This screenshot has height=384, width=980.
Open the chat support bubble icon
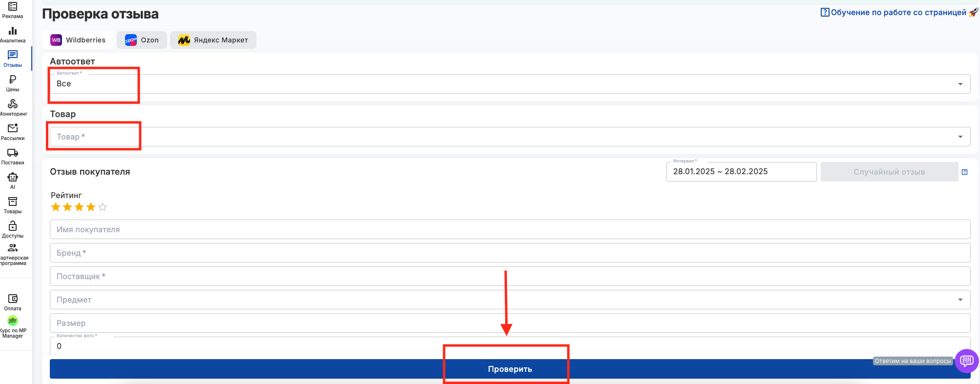966,361
